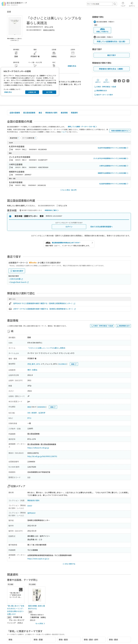The width and height of the screenshot is (138, 644).
Task: Click the train icon in 利用ははじめてですか box
Action: click(x=48, y=243)
